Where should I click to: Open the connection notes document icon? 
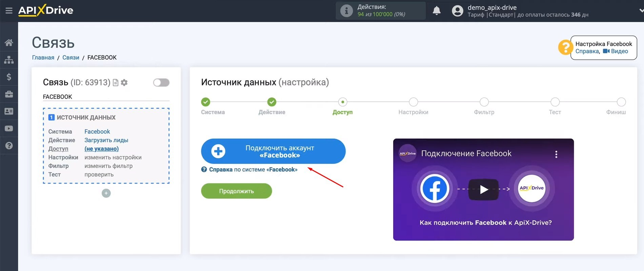[x=116, y=82]
